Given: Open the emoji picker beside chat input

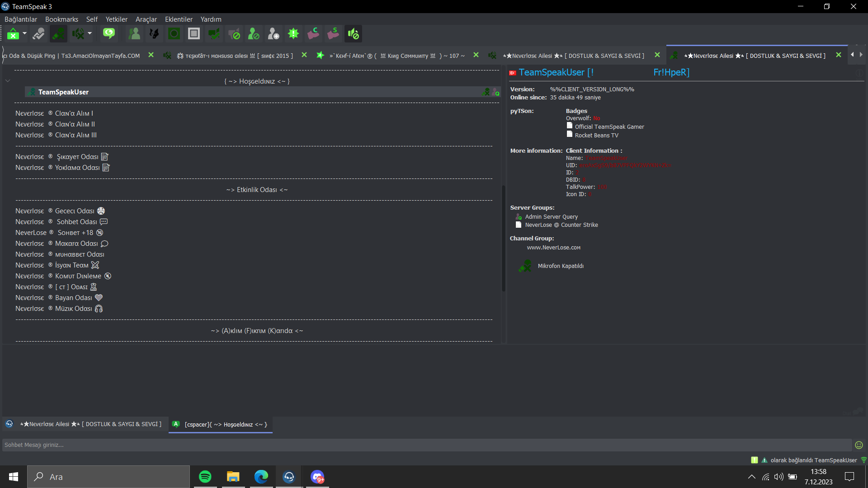Looking at the screenshot, I should click(x=859, y=445).
